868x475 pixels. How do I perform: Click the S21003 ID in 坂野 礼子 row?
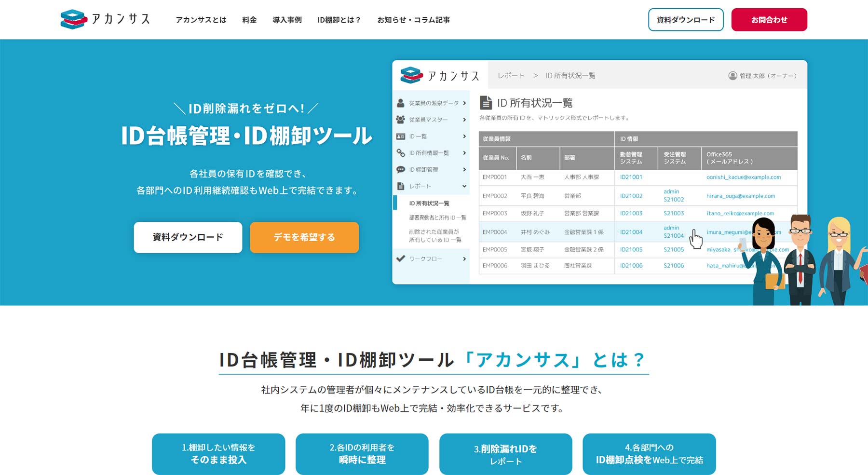(674, 213)
